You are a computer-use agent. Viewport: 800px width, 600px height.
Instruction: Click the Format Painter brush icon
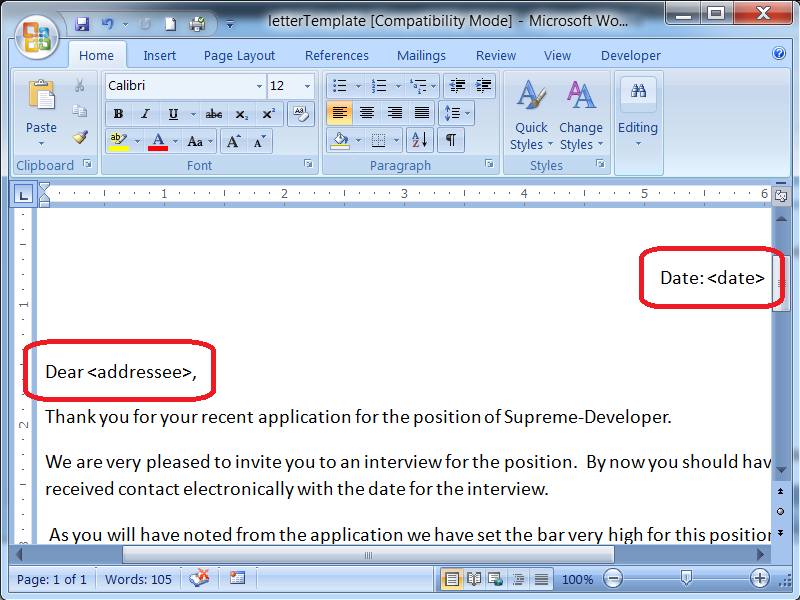pos(80,137)
